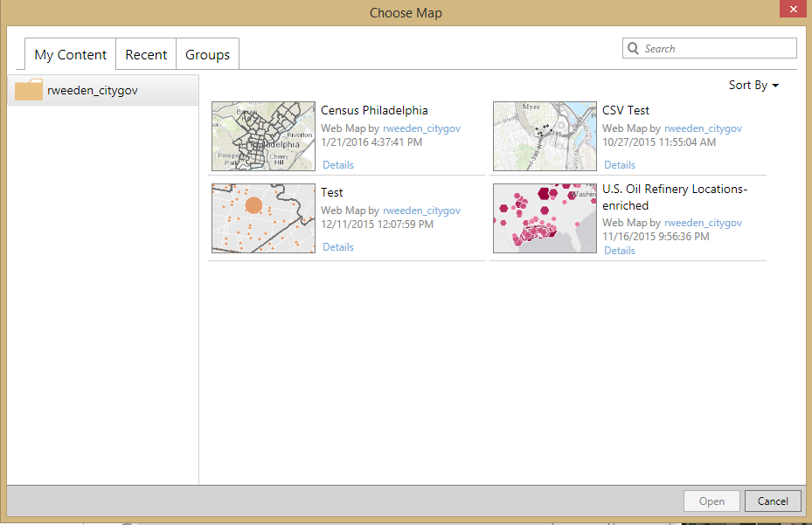Select the Test map thumbnail

click(263, 218)
